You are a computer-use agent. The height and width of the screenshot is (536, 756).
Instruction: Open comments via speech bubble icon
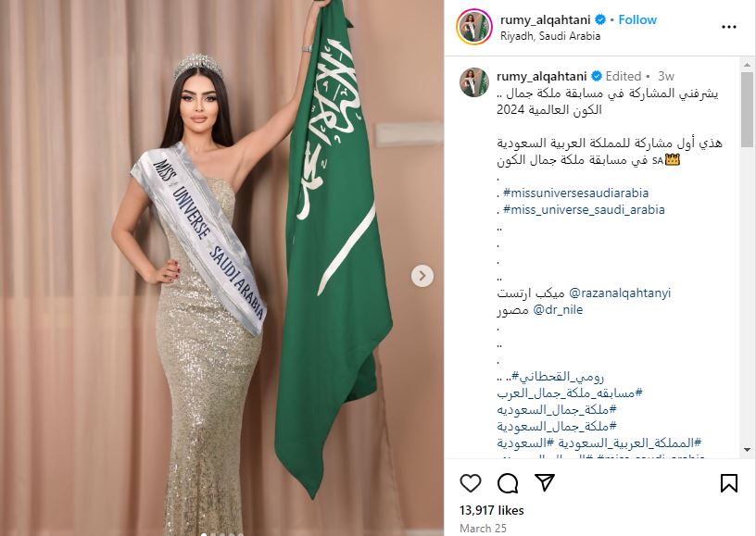tap(508, 483)
